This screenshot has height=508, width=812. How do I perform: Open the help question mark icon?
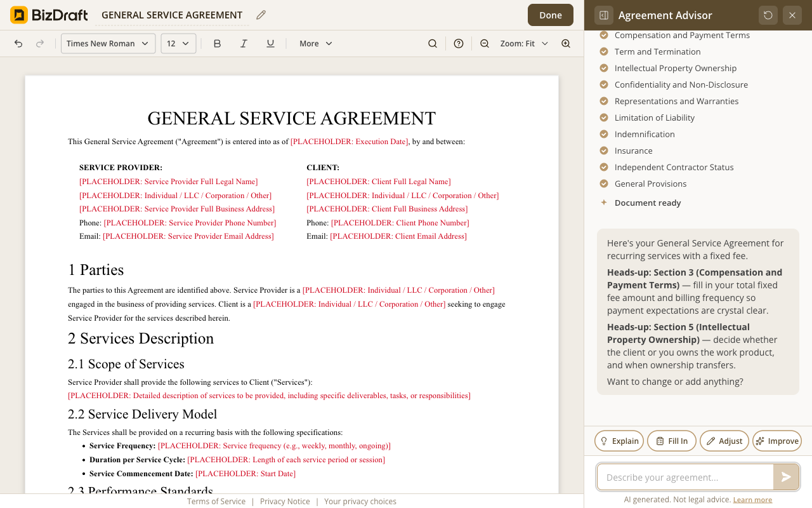pos(459,43)
